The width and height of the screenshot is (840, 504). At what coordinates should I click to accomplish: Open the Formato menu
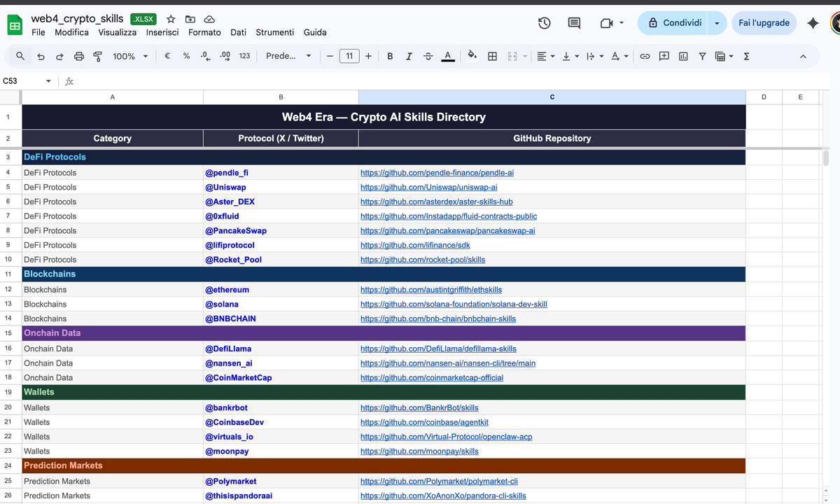204,32
